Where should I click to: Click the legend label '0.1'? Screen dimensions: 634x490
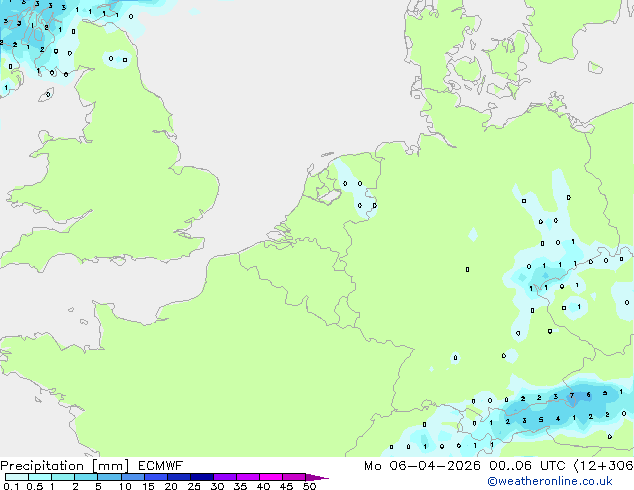point(11,486)
